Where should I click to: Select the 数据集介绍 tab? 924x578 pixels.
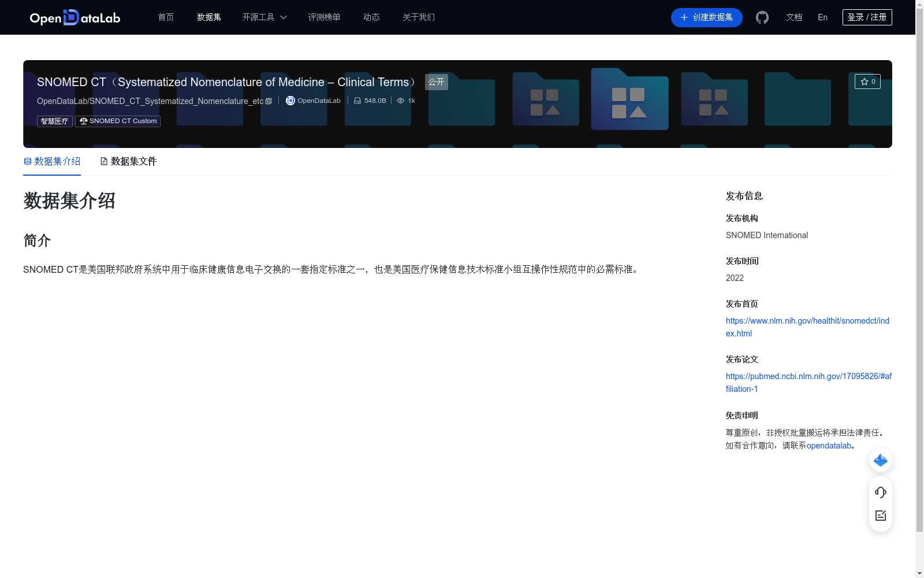pyautogui.click(x=52, y=161)
